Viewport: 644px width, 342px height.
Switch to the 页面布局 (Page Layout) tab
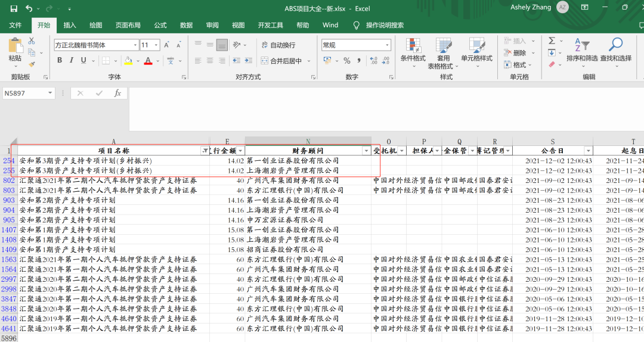coord(128,25)
